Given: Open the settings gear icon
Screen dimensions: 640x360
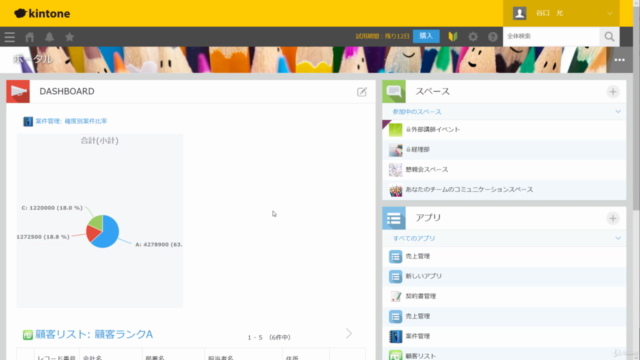Looking at the screenshot, I should [x=473, y=37].
